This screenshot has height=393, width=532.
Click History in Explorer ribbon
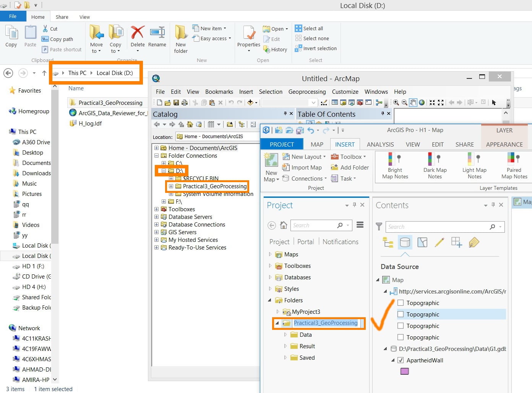275,49
